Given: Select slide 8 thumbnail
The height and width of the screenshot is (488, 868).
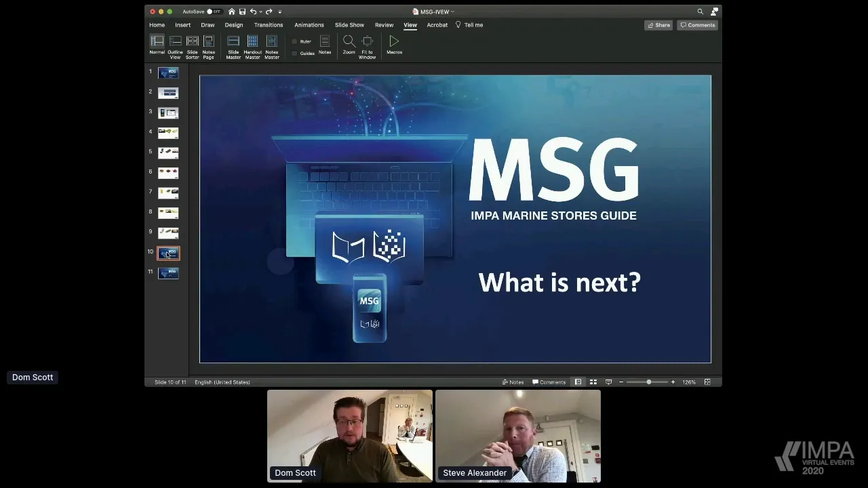Looking at the screenshot, I should tap(168, 213).
